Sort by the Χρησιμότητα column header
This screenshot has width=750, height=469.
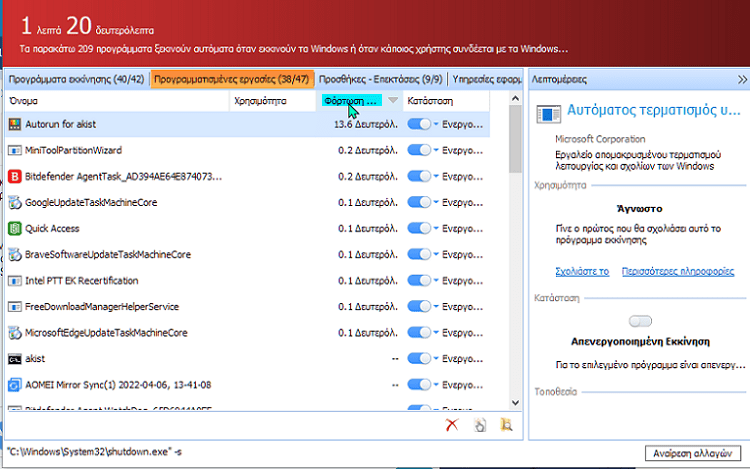point(273,101)
